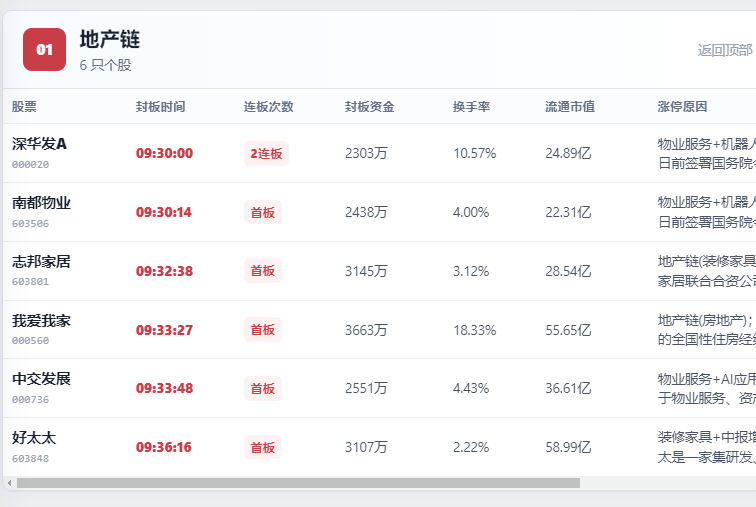The width and height of the screenshot is (756, 507).
Task: Click the 换手率 column header
Action: [472, 107]
